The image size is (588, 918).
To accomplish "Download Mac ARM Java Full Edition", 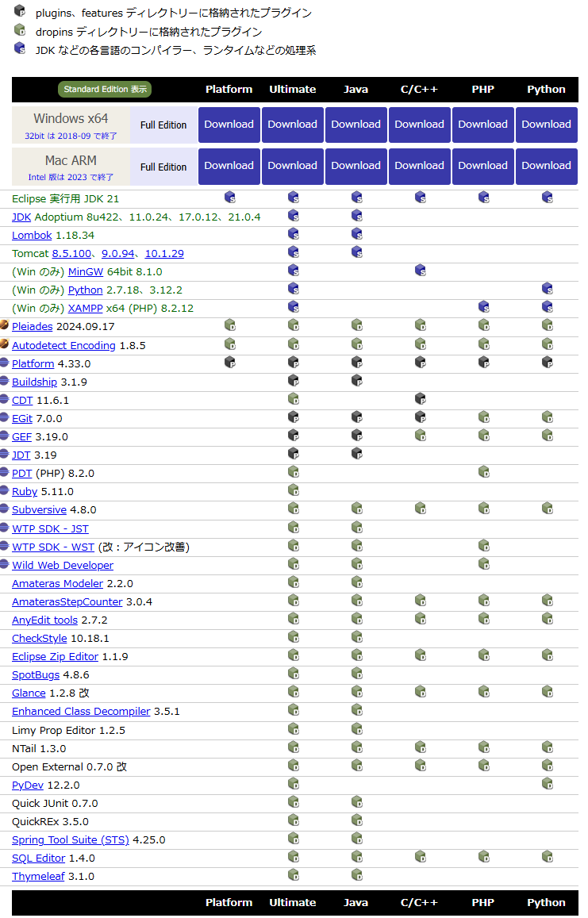I will pyautogui.click(x=356, y=167).
